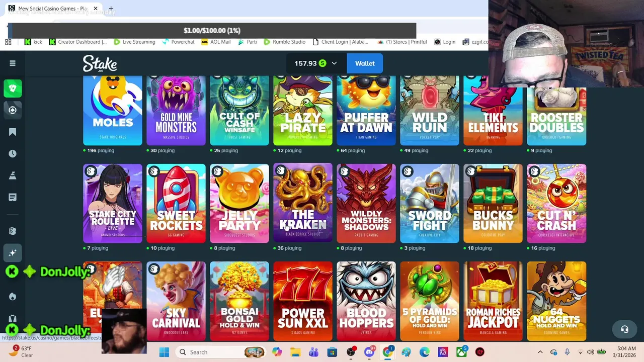Choose Cut N' Crash game tile
Screen dimensions: 644x362
(x=556, y=203)
